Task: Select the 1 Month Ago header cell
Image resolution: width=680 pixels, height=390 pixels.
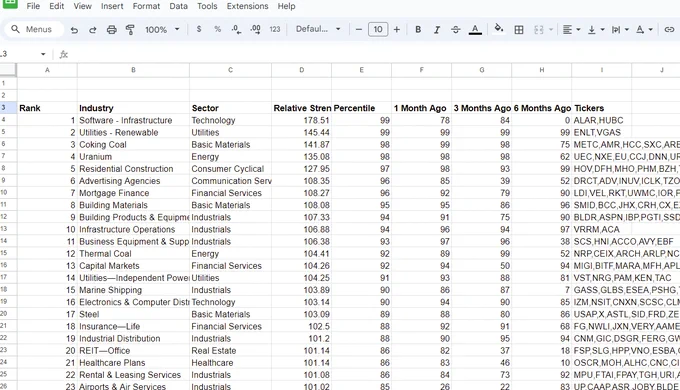Action: click(421, 108)
